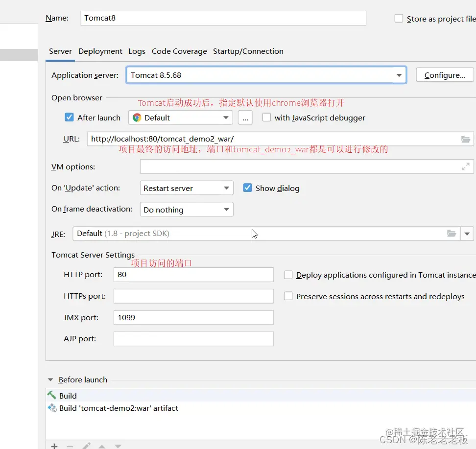Enable with JavaScript debugger checkbox
476x449 pixels.
[266, 117]
